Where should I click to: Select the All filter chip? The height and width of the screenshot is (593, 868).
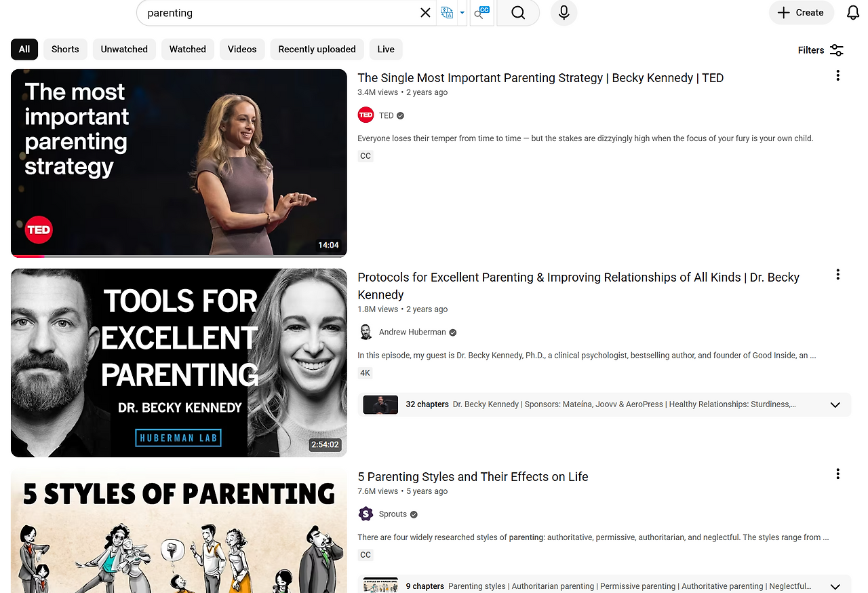pos(24,49)
